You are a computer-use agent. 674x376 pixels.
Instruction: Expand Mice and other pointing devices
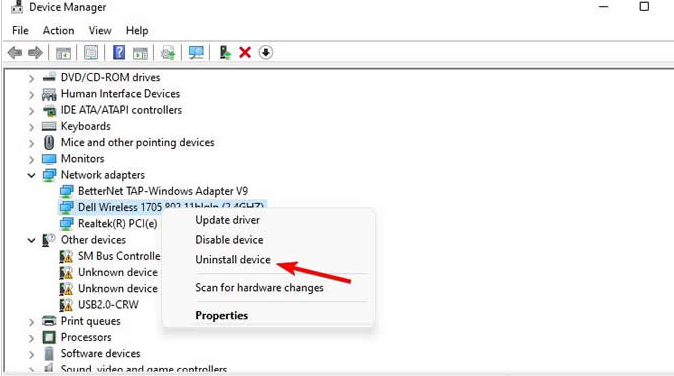31,144
